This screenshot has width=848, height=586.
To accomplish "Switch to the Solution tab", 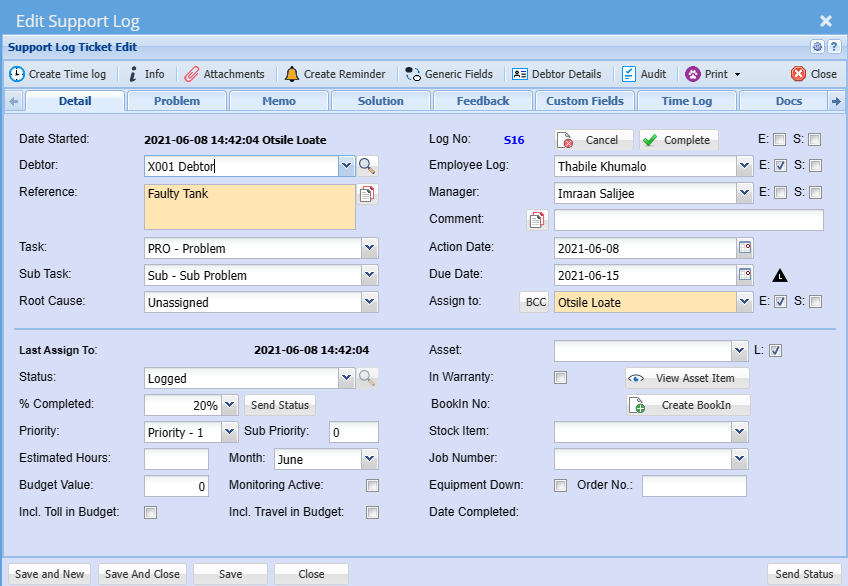I will [x=381, y=101].
